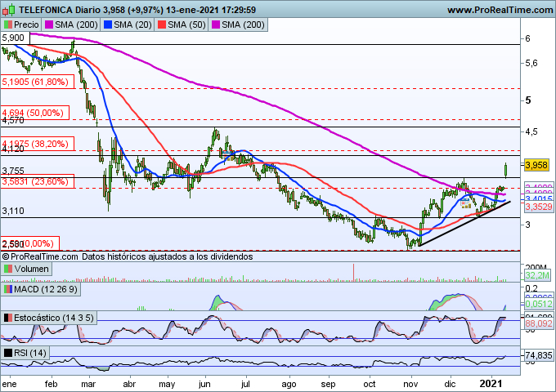Click the Volumen panel icon
The width and height of the screenshot is (556, 392).
pos(9,269)
